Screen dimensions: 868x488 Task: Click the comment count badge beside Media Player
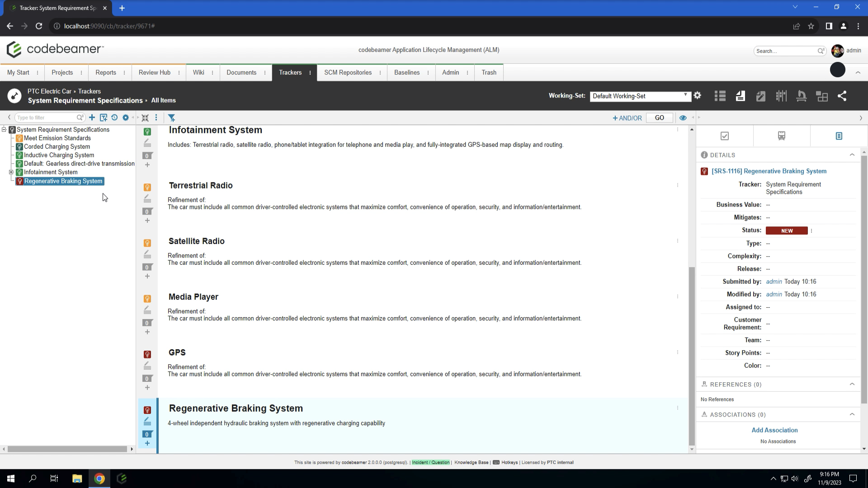[147, 323]
